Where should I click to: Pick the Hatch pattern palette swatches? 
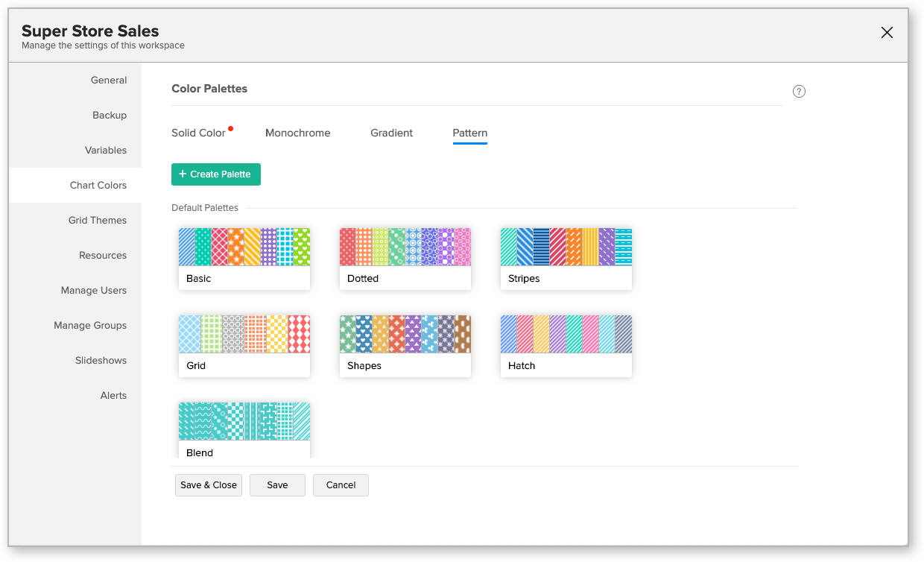(x=566, y=334)
